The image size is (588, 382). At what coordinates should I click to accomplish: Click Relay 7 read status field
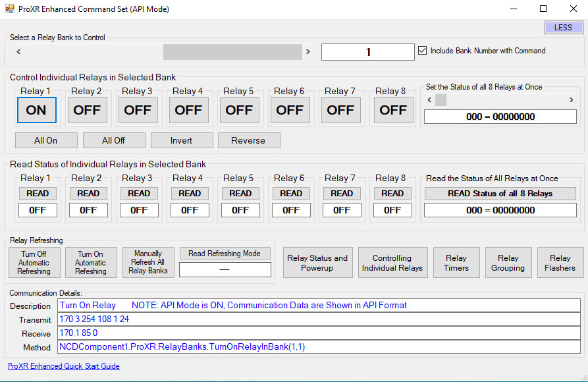pyautogui.click(x=342, y=210)
